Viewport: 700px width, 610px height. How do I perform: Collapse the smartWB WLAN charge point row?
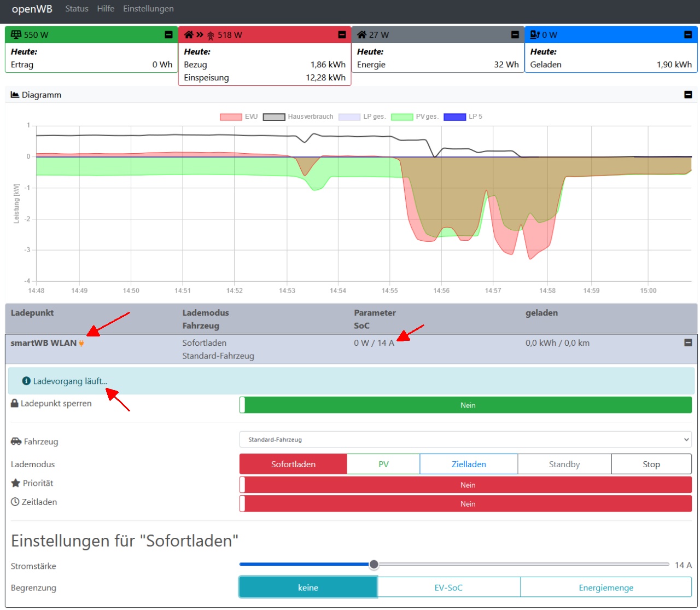(x=688, y=342)
